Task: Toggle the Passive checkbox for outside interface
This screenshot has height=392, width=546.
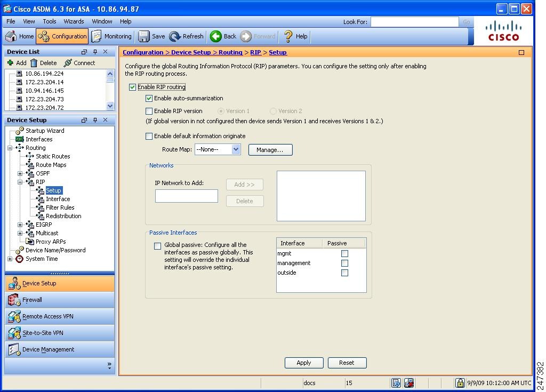Action: (344, 273)
